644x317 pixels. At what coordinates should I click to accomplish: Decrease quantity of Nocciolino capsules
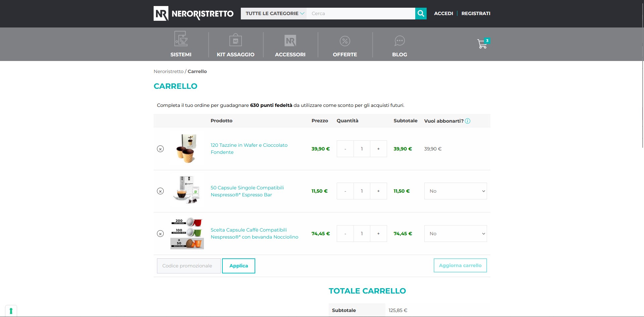345,234
